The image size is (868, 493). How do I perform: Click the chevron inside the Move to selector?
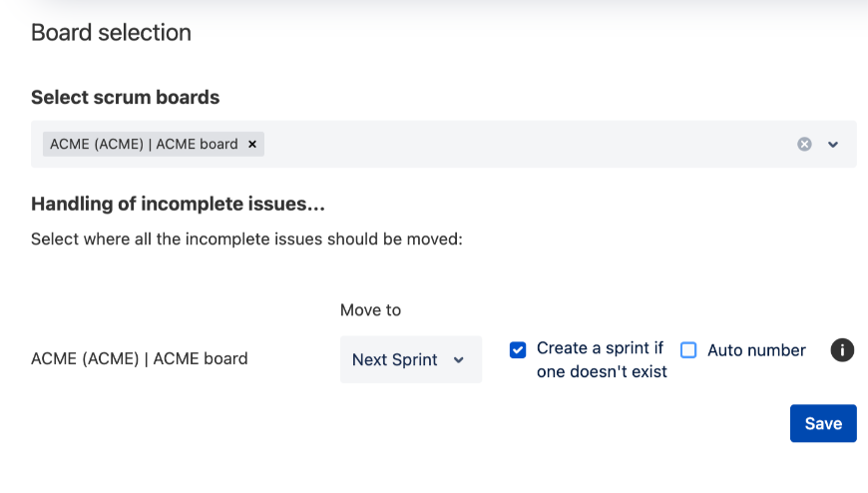point(459,360)
